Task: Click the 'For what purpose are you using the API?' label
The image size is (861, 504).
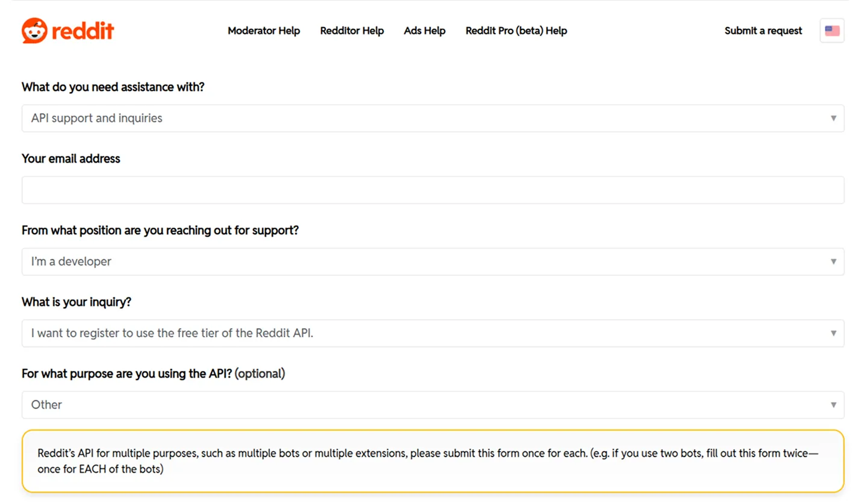Action: tap(154, 373)
